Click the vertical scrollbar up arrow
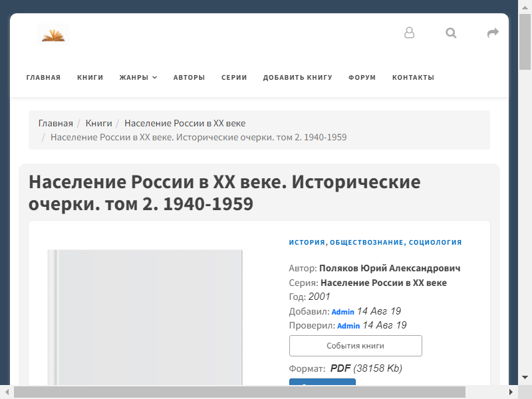This screenshot has width=532, height=399. pos(525,7)
